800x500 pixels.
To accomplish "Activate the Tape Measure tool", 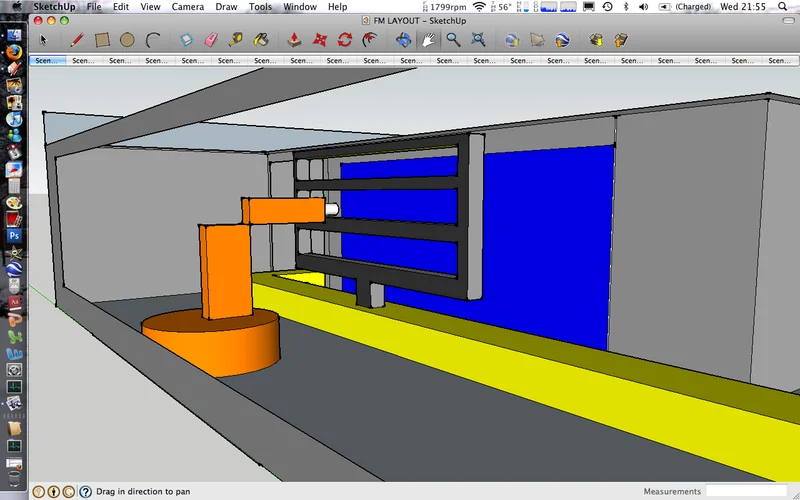I will click(236, 40).
